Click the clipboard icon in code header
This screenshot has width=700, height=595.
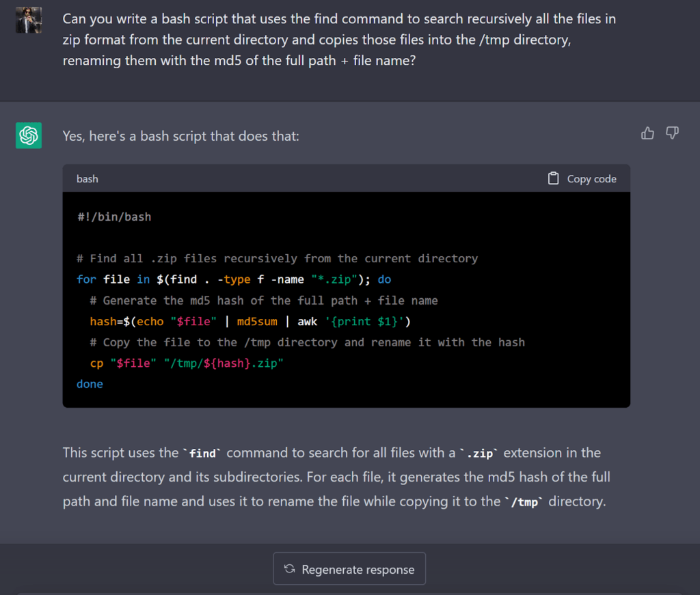coord(553,178)
